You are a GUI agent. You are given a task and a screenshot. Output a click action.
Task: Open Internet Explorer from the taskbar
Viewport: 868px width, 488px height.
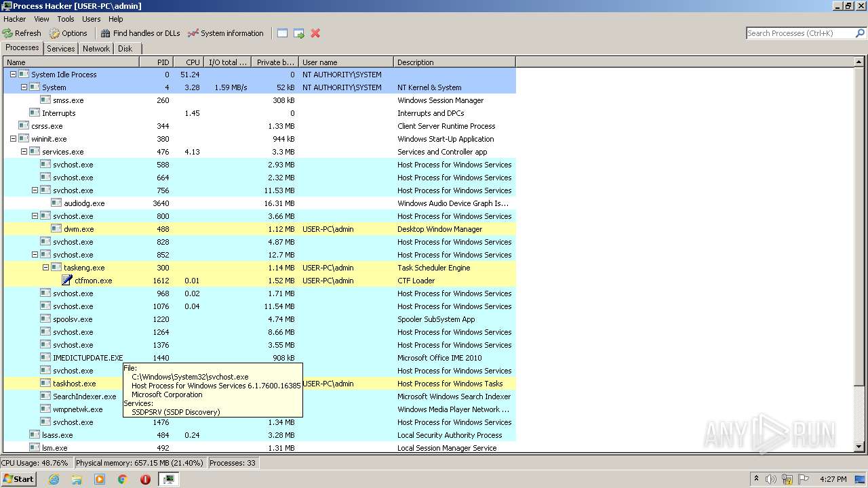(54, 479)
